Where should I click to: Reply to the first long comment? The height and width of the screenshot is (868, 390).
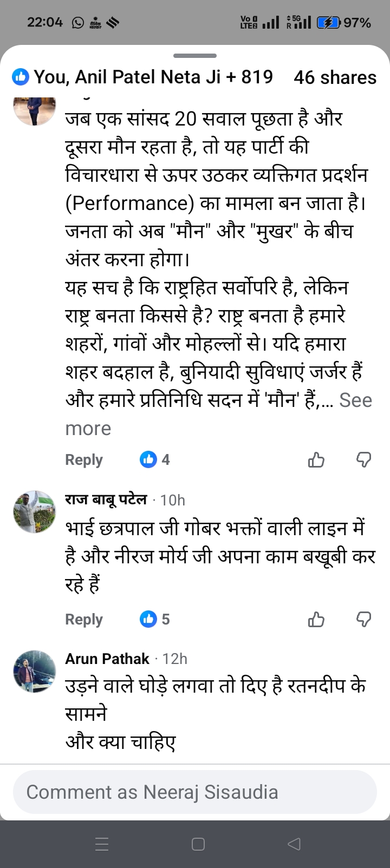[x=84, y=460]
